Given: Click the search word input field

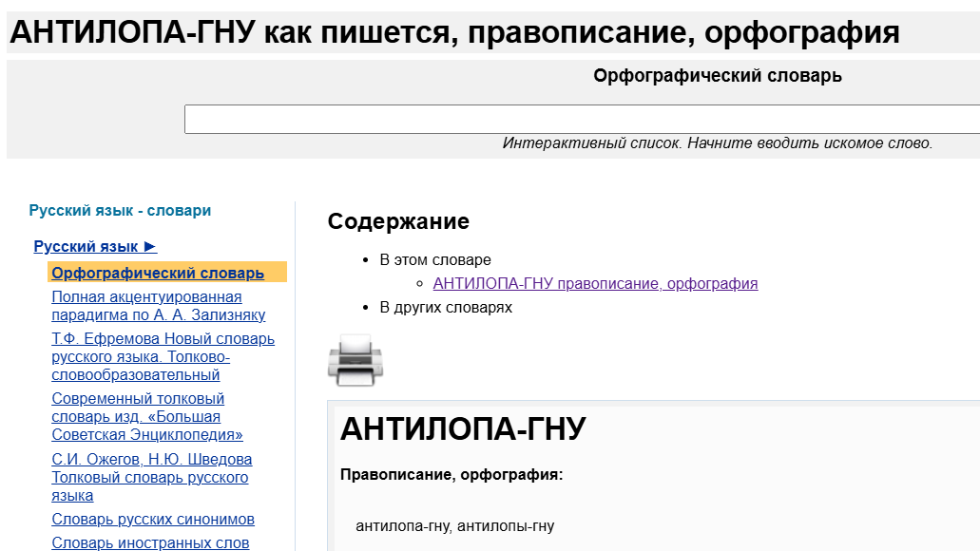Looking at the screenshot, I should 584,119.
